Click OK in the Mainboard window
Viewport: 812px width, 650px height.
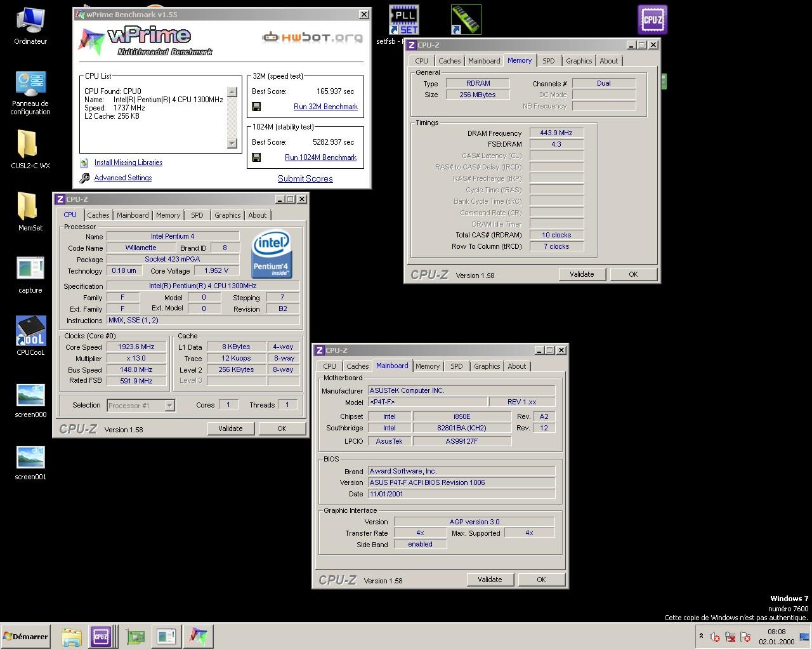coord(541,580)
